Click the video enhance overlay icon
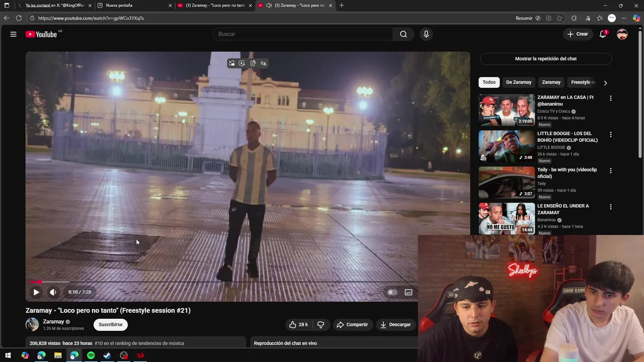644x362 pixels. tap(242, 63)
